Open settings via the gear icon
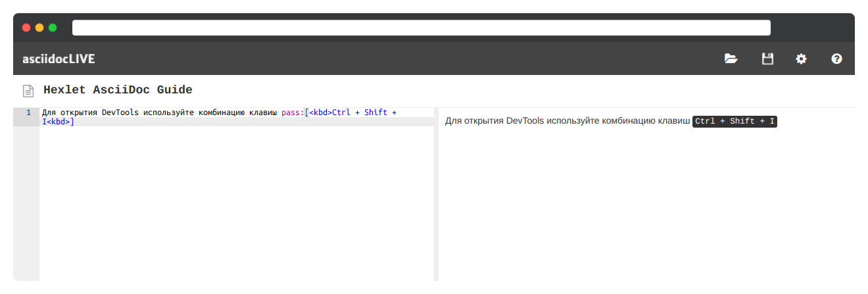This screenshot has height=294, width=868. [x=801, y=59]
